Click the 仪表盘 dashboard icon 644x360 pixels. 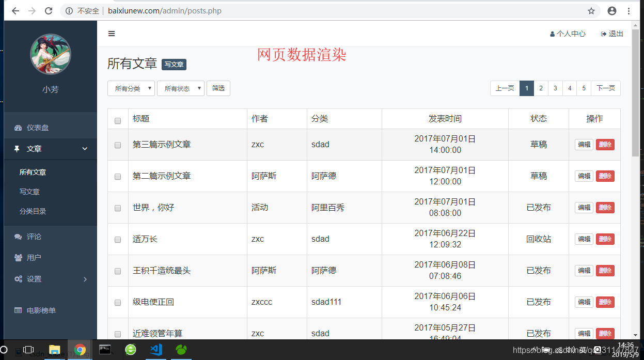pyautogui.click(x=18, y=128)
